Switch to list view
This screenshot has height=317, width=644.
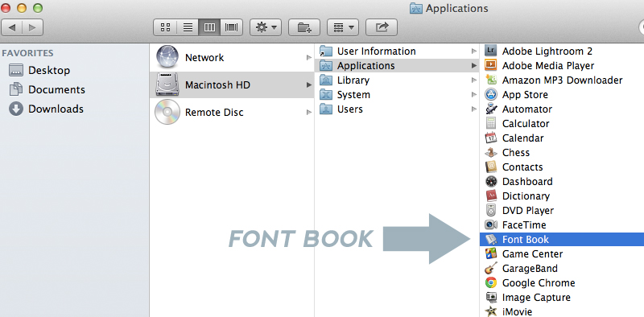tap(188, 27)
